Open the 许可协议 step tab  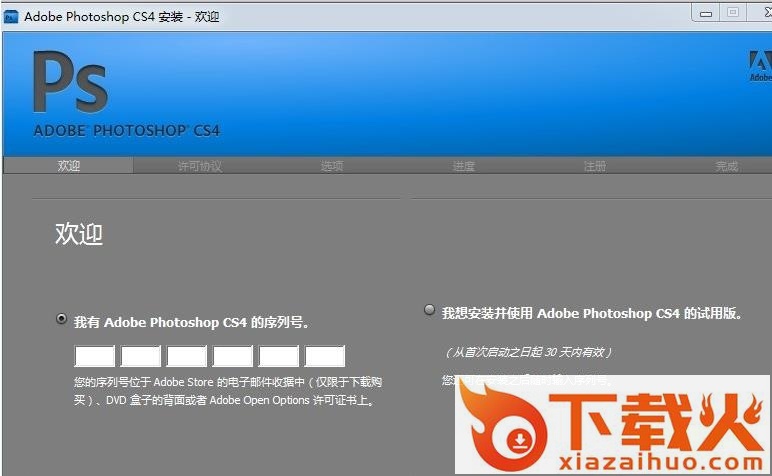click(199, 166)
